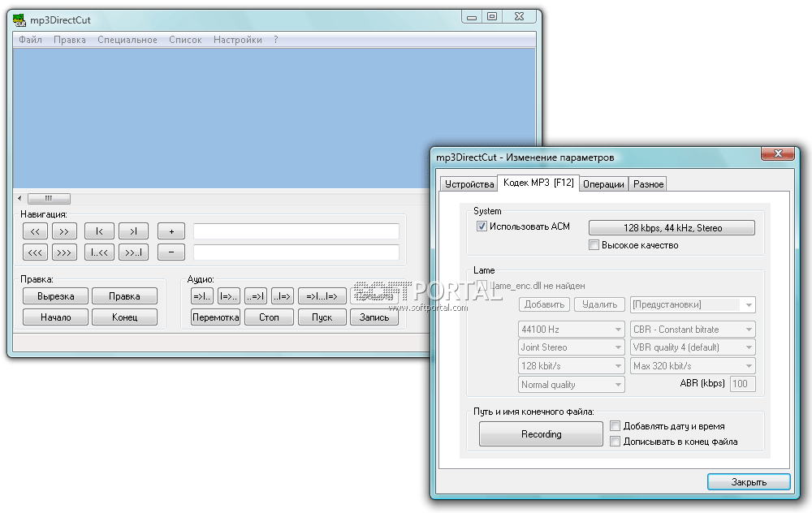Enable Добавлять дату и время checkbox
The width and height of the screenshot is (812, 513).
615,426
